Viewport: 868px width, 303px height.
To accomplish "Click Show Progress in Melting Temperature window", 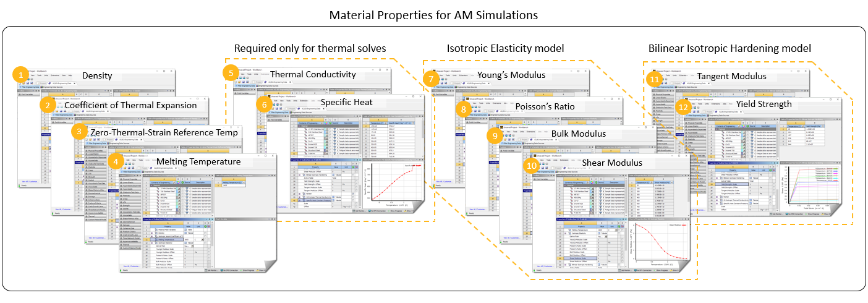I will pyautogui.click(x=247, y=270).
